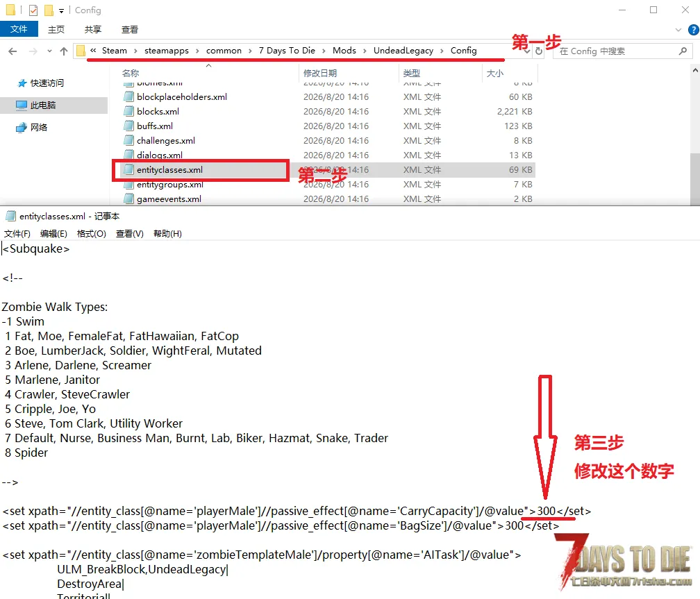Click the blockplaceholders.xml file icon
The height and width of the screenshot is (599, 700).
coord(128,97)
